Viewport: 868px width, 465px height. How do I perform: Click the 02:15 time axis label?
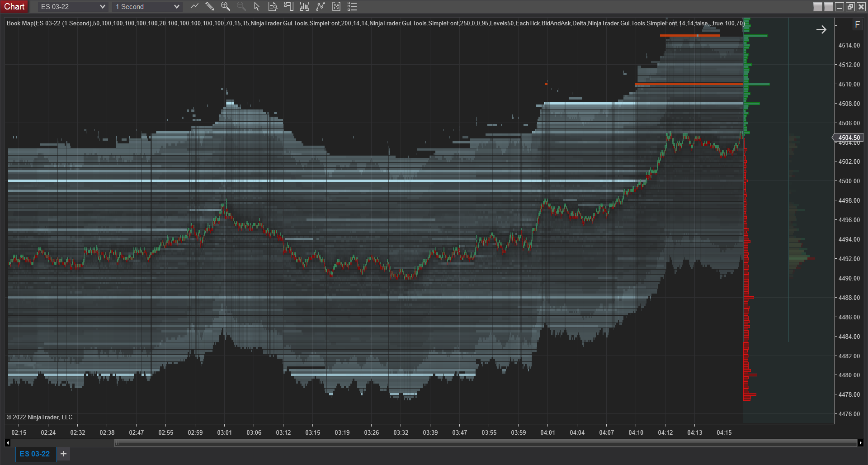(x=19, y=432)
